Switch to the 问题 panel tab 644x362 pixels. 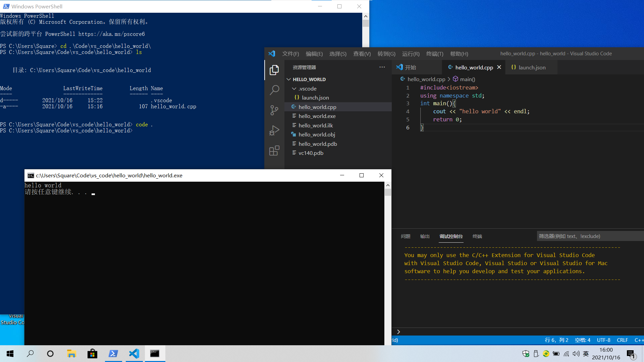click(406, 236)
